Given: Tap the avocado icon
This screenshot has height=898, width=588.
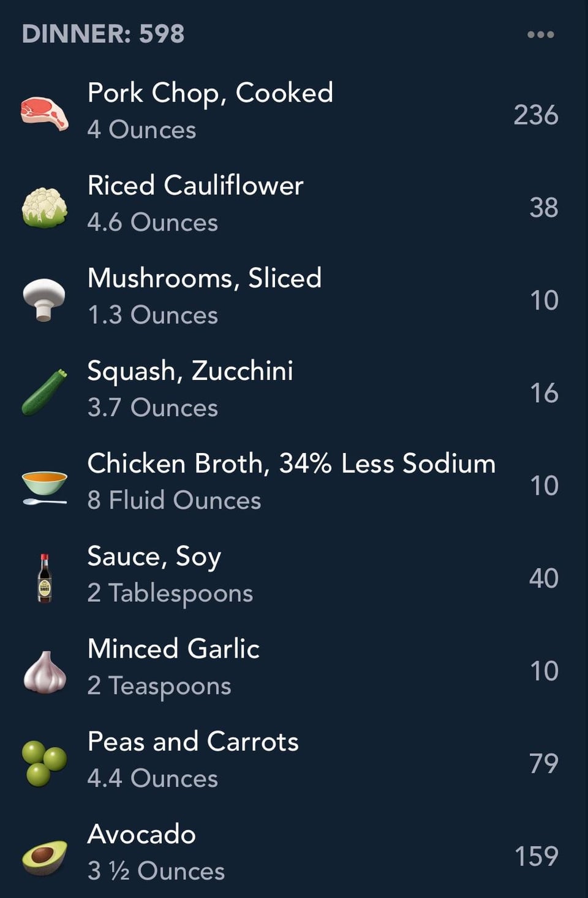Looking at the screenshot, I should pos(44,856).
